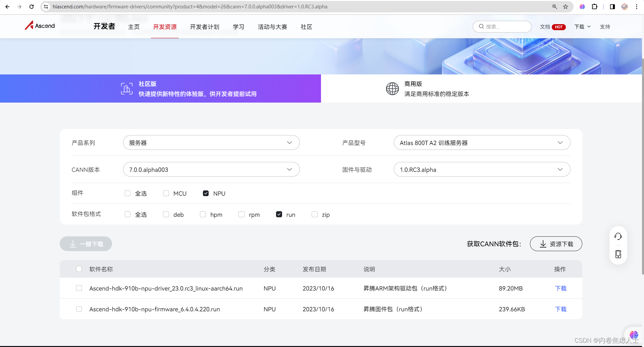Open the 文档 link in header
The image size is (644, 347).
tap(545, 27)
